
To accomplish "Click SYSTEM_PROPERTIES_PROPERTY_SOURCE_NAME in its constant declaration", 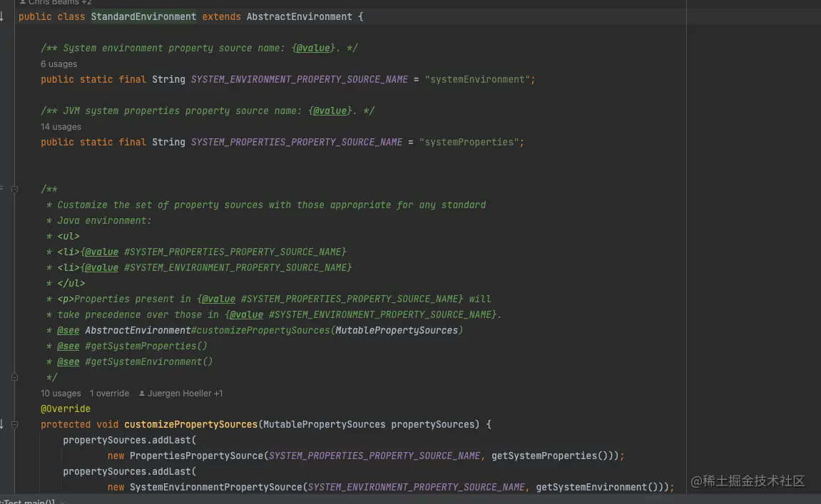I will [296, 143].
